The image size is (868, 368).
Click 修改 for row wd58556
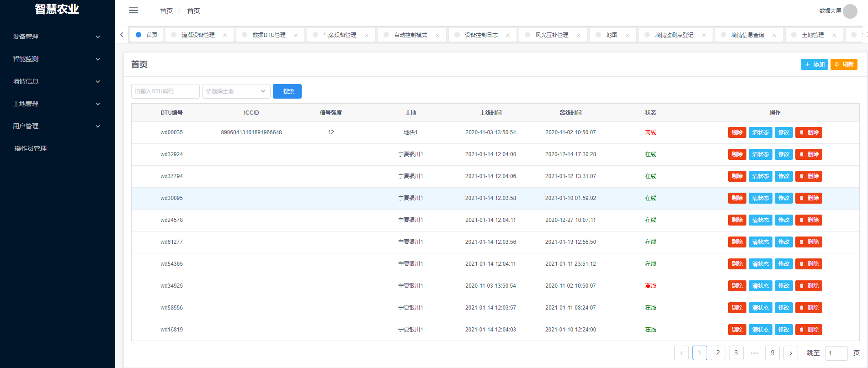(784, 308)
